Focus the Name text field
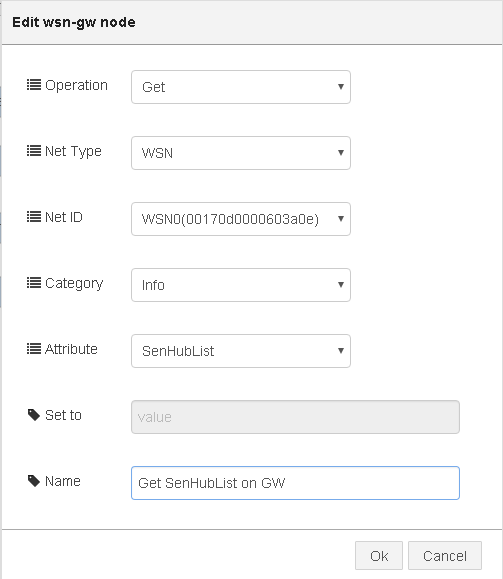Image resolution: width=503 pixels, height=579 pixels. tap(295, 483)
